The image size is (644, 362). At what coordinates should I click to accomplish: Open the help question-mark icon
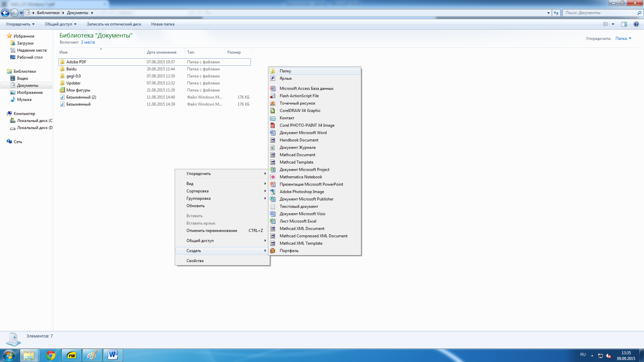636,24
